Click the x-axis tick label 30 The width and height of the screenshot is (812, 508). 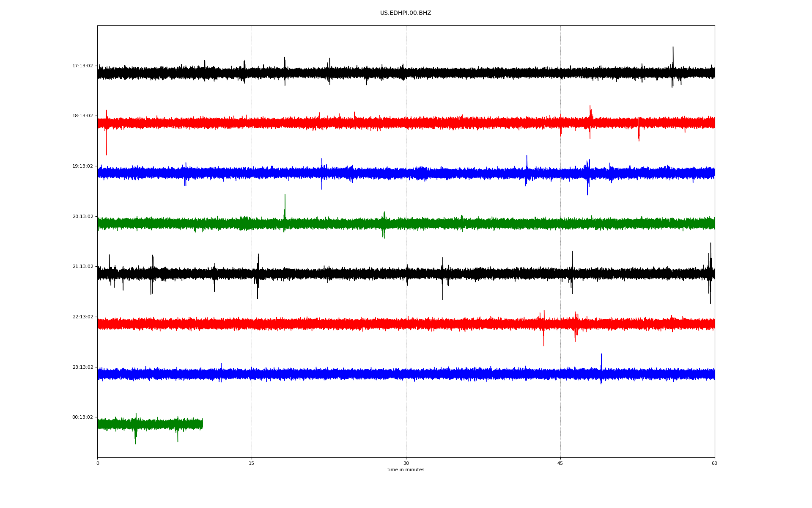[x=406, y=463]
